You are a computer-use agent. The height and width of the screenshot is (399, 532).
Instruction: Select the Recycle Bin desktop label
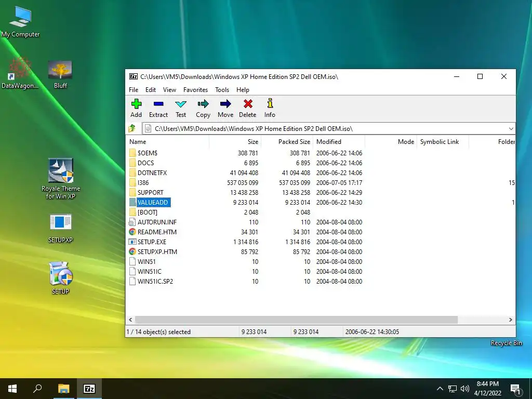point(506,343)
